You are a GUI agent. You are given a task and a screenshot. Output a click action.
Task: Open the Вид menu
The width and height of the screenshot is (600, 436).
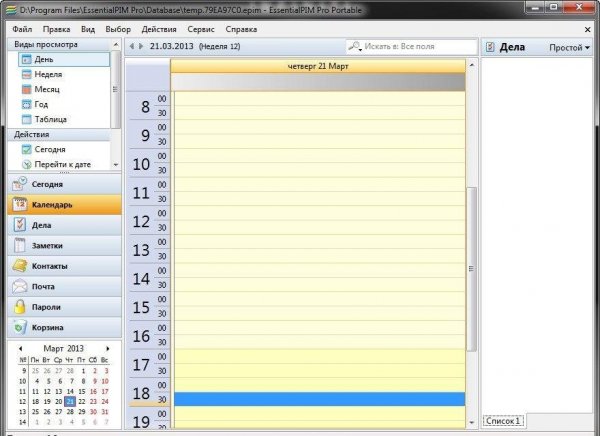tap(88, 29)
